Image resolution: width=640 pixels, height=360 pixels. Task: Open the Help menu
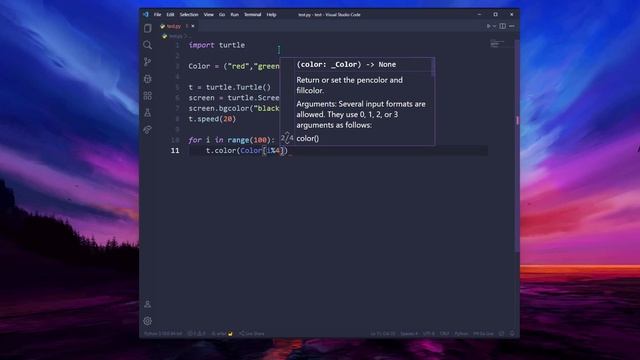271,15
